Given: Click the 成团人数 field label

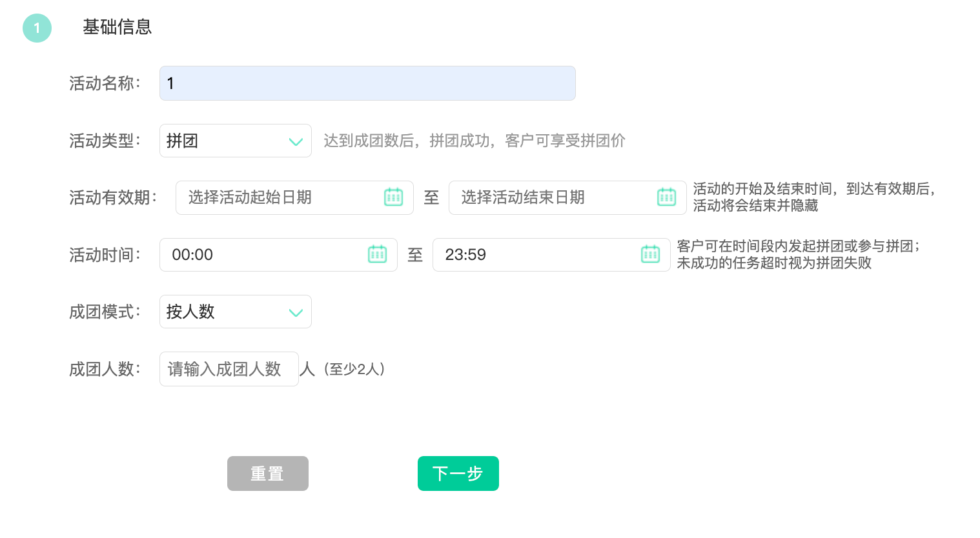Looking at the screenshot, I should click(105, 369).
